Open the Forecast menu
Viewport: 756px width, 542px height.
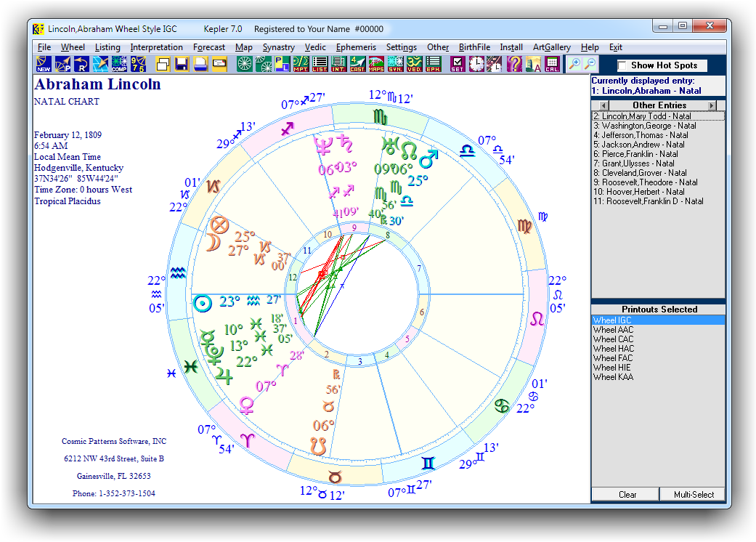click(209, 46)
